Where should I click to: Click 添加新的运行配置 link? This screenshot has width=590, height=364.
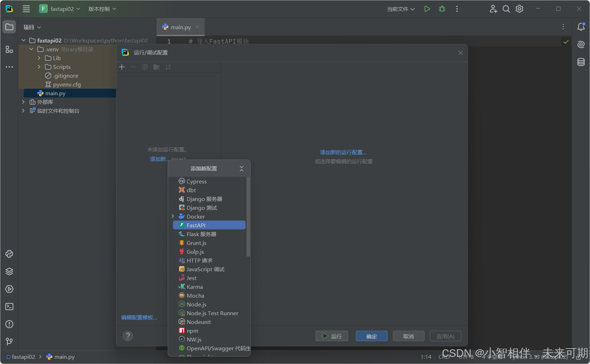click(343, 152)
